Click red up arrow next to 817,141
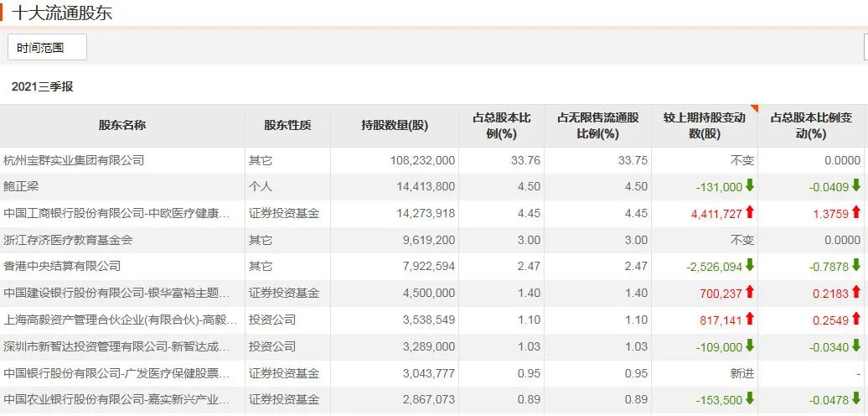 [750, 318]
